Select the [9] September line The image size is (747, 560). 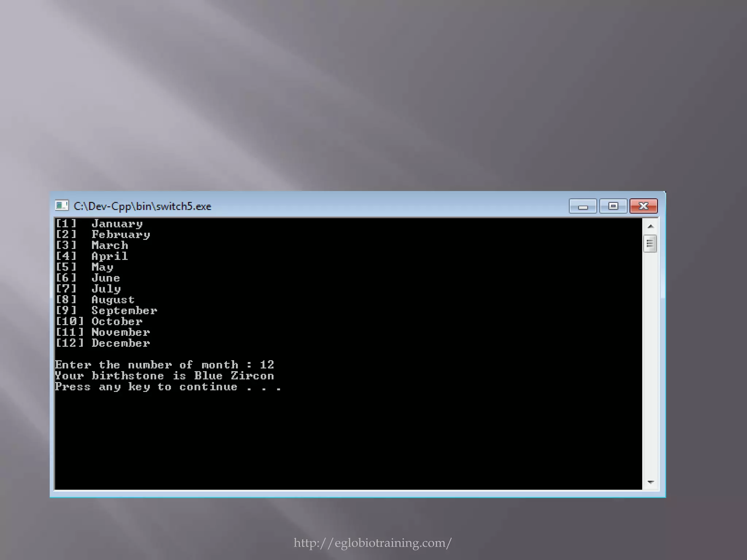106,311
